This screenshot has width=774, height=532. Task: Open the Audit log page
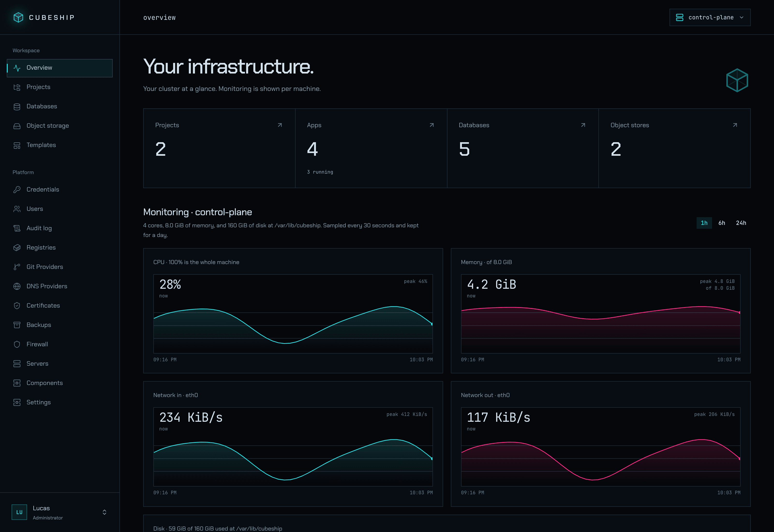[60, 228]
